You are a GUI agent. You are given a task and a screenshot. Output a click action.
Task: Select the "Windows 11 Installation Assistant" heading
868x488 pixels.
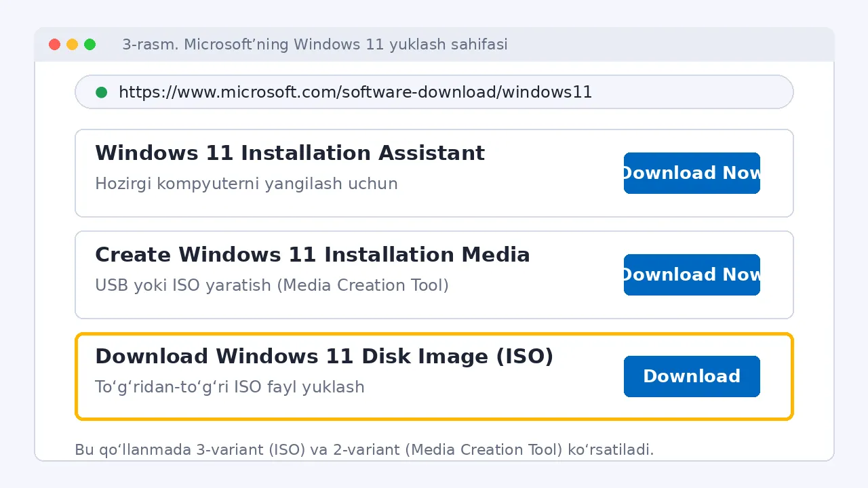click(290, 153)
